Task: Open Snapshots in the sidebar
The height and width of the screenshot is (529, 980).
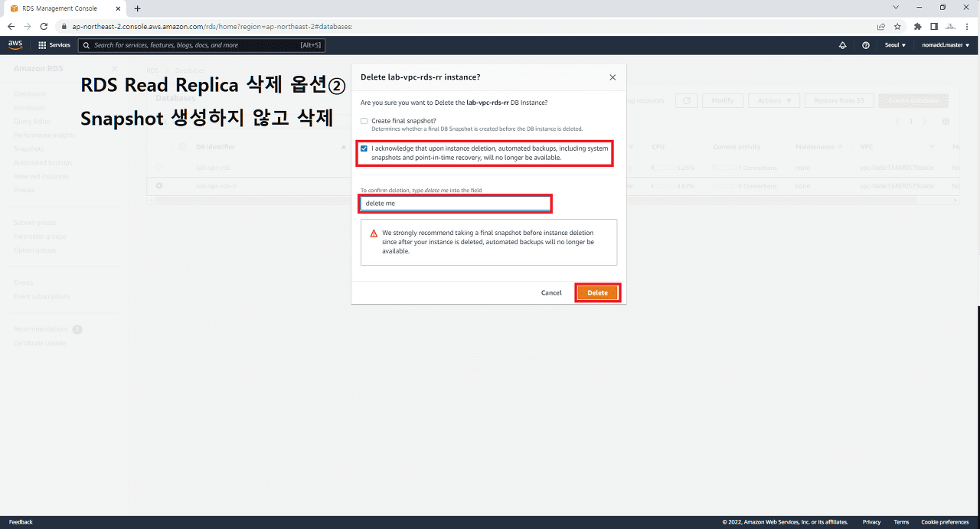Action: 29,149
